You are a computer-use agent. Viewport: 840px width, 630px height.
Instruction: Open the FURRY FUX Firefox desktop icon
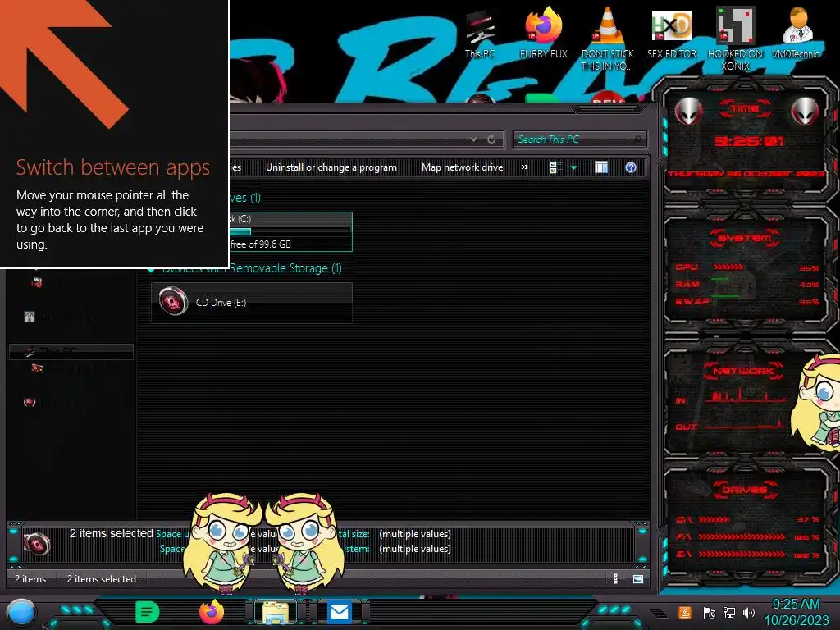point(543,33)
